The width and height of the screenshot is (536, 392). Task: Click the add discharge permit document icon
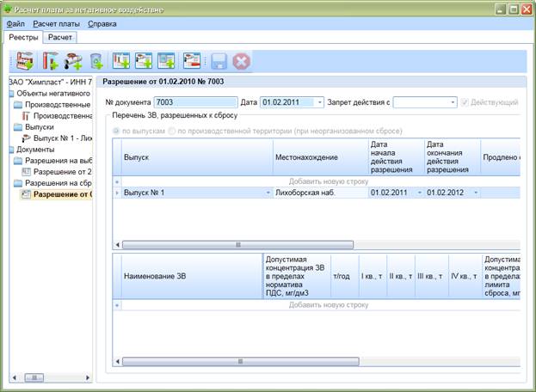(144, 61)
